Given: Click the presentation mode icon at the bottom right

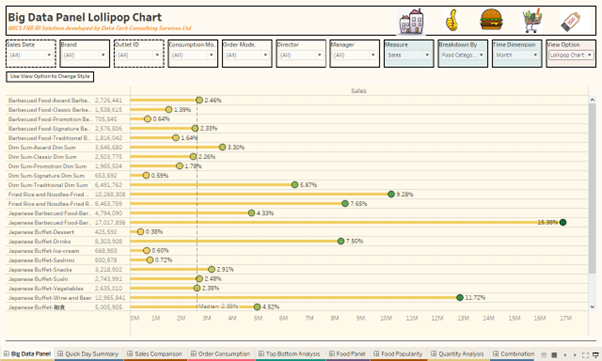Looking at the screenshot, I should click(x=596, y=354).
